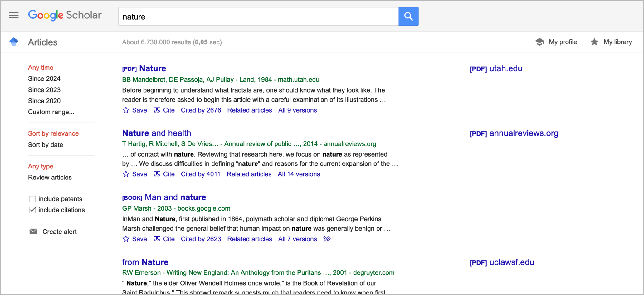Screen dimensions: 644x295
Task: Click the Save star icon for Man and nature
Action: pyautogui.click(x=126, y=239)
